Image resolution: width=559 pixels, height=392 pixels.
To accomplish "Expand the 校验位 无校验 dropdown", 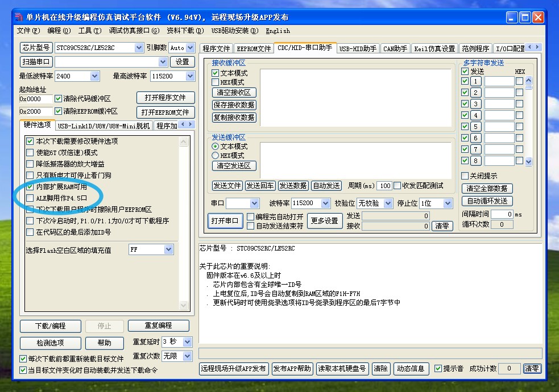I will tap(388, 203).
